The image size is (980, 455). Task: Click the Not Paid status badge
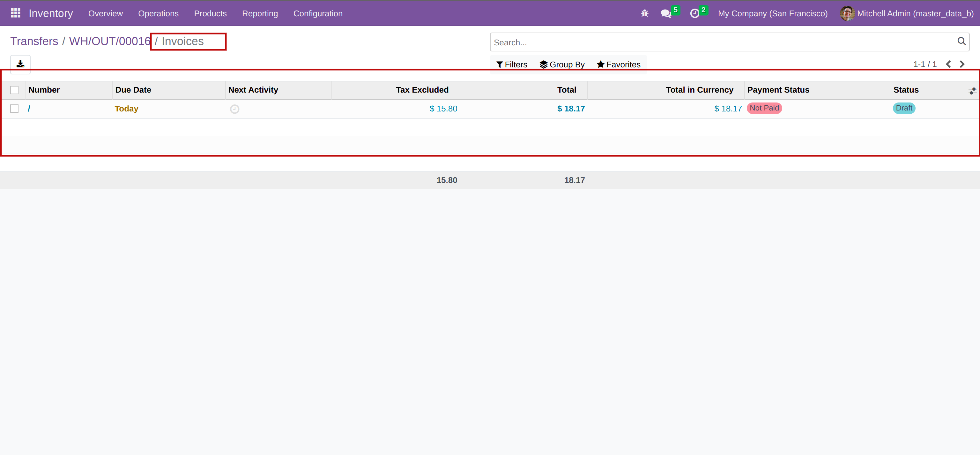[764, 108]
